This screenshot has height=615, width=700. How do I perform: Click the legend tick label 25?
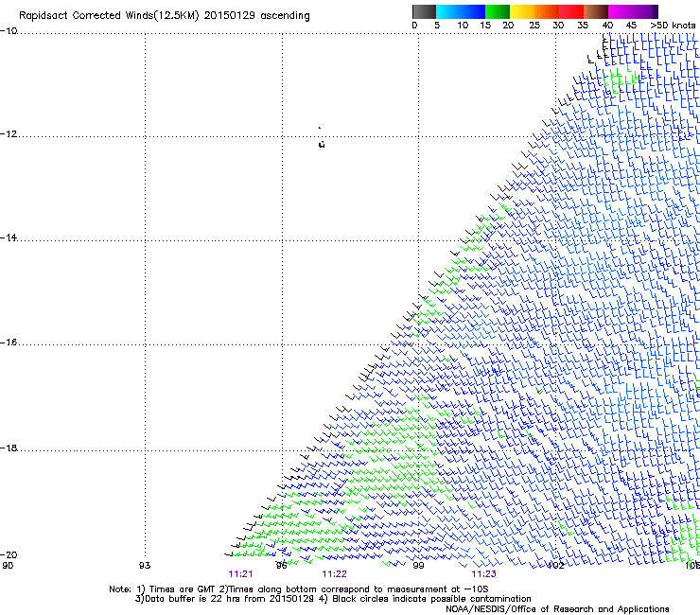point(534,26)
